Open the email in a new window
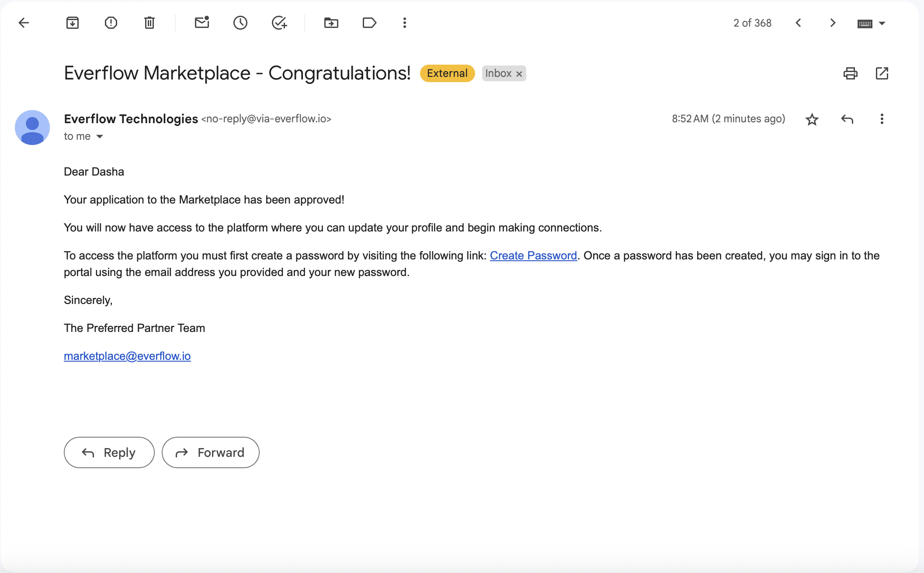The width and height of the screenshot is (924, 573). pyautogui.click(x=882, y=73)
